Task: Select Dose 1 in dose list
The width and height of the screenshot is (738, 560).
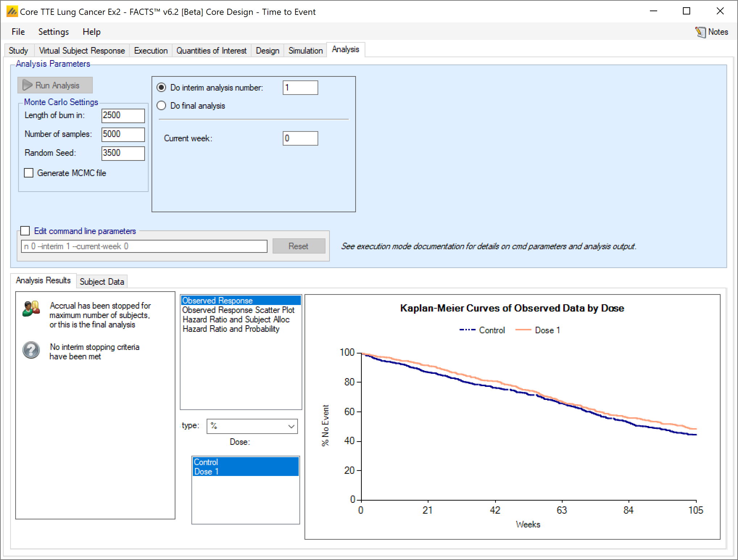Action: (x=206, y=472)
